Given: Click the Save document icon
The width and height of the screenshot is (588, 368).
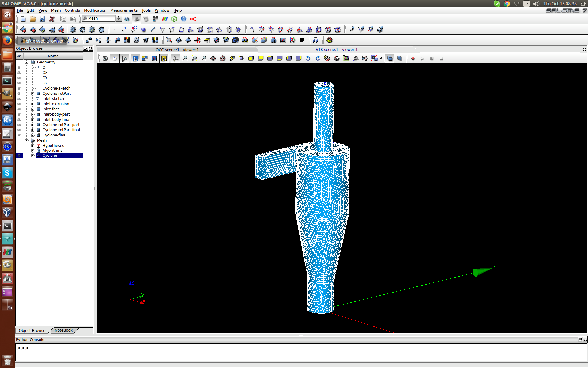Looking at the screenshot, I should tap(42, 19).
